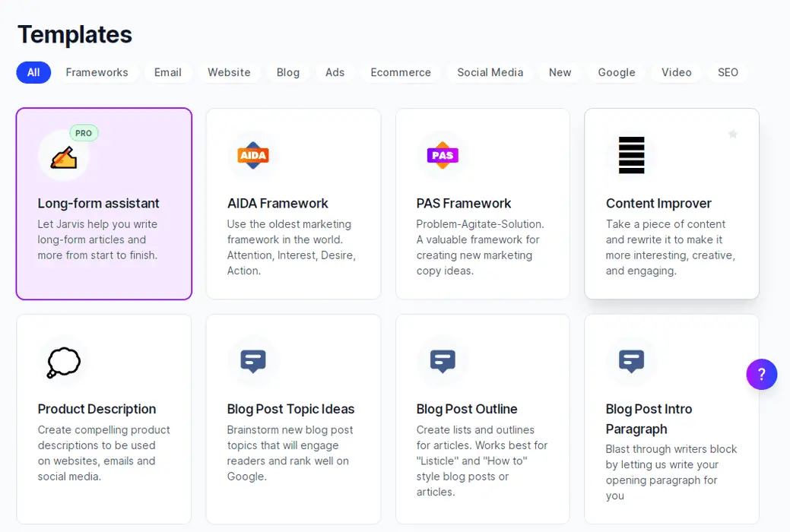Click 'Problem-Agitate-Solution' description text
Image resolution: width=790 pixels, height=532 pixels.
(x=480, y=247)
